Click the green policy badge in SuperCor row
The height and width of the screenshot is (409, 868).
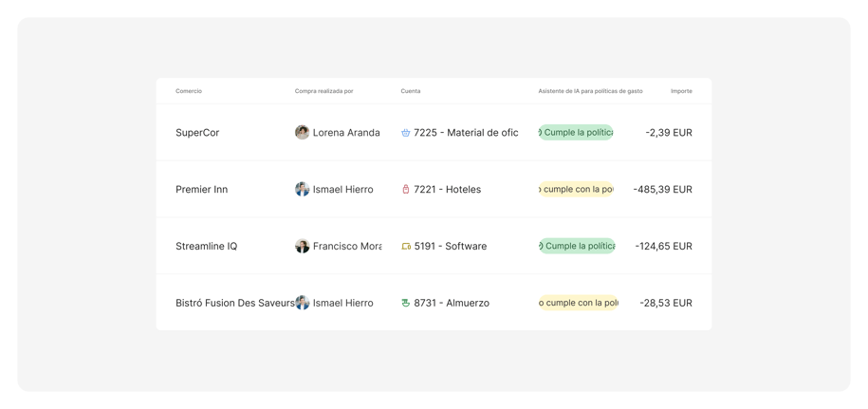pyautogui.click(x=576, y=132)
